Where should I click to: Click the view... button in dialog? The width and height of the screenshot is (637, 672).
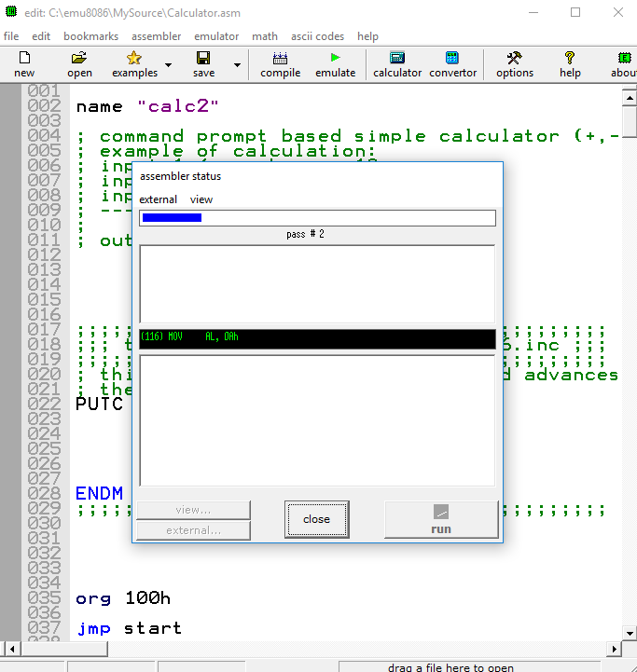click(x=193, y=510)
